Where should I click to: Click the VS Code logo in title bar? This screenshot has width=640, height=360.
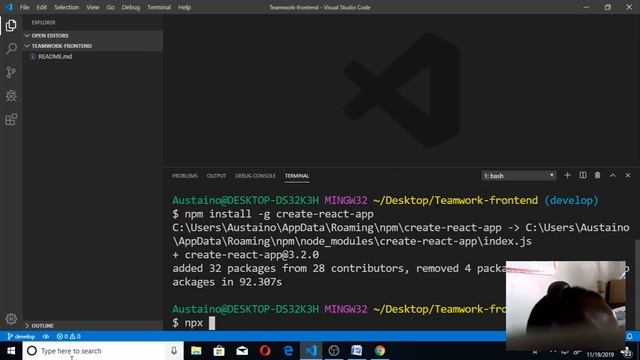pos(9,7)
